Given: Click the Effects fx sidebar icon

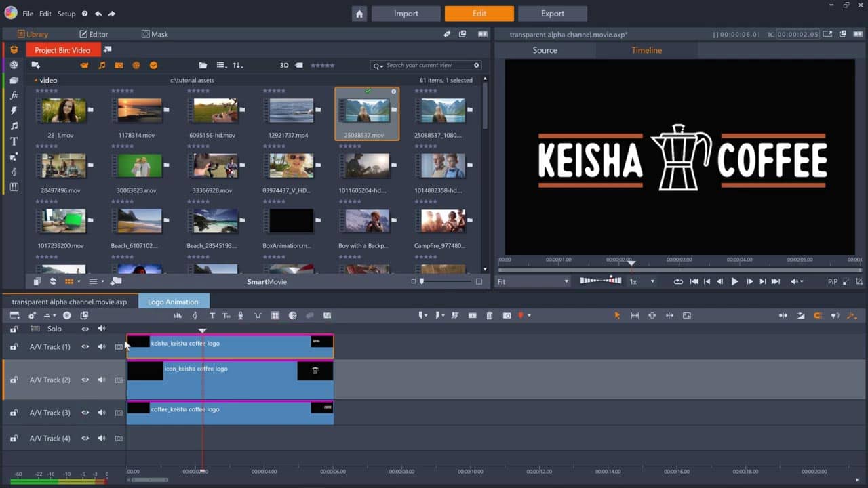Looking at the screenshot, I should (x=14, y=96).
